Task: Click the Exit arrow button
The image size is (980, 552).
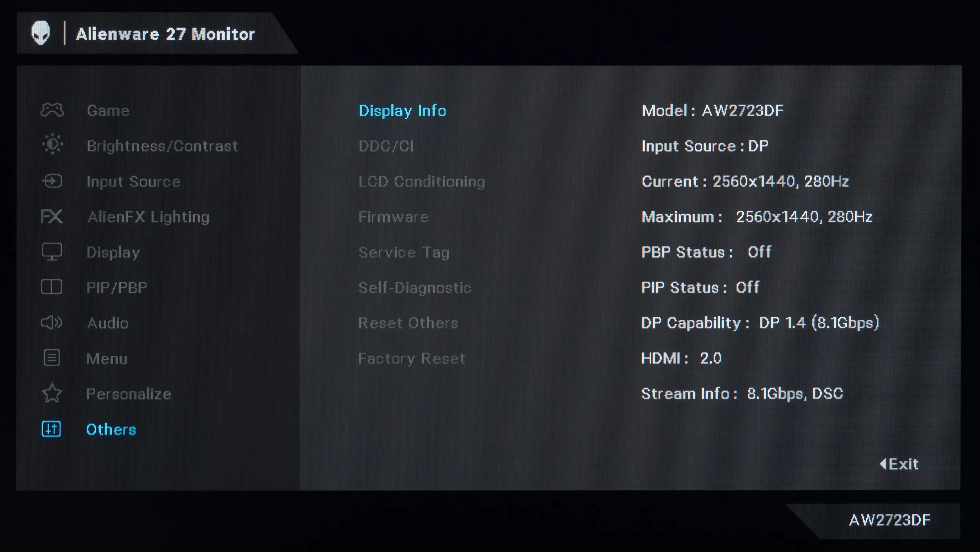Action: pos(899,464)
